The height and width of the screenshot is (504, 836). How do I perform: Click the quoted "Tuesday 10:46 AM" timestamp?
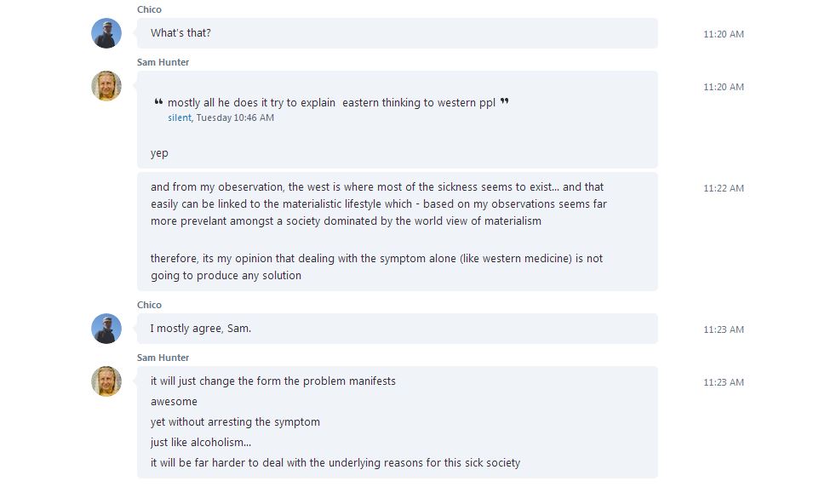coord(235,117)
